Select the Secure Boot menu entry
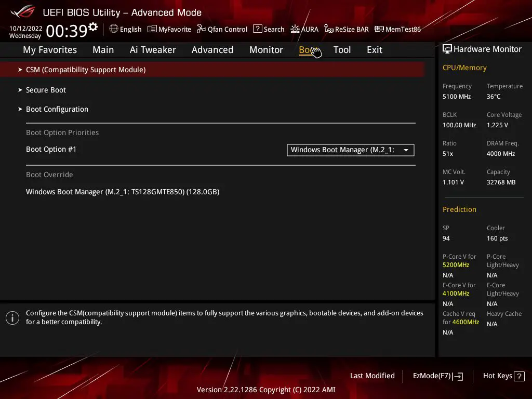The height and width of the screenshot is (399, 532). [x=46, y=90]
